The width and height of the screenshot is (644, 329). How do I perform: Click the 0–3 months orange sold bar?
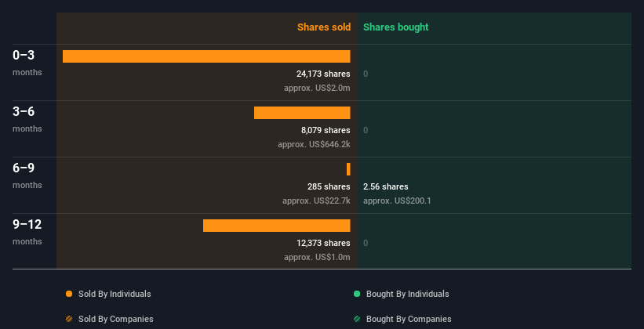click(x=206, y=56)
